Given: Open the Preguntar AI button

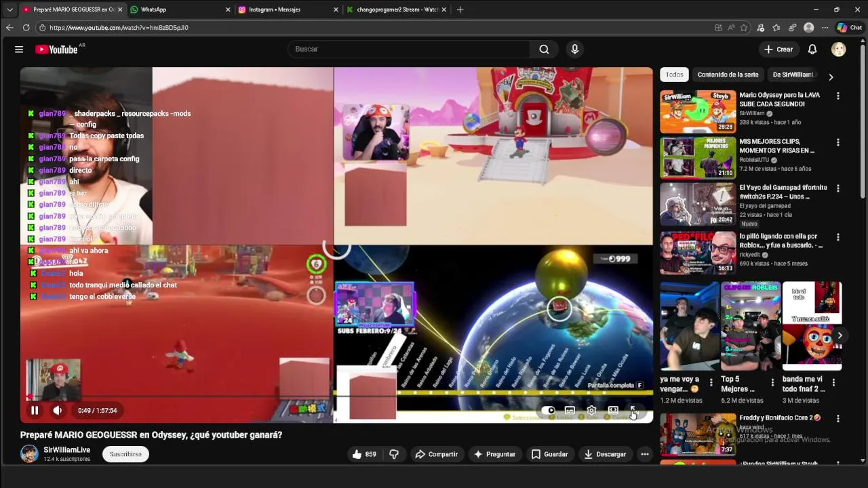Looking at the screenshot, I should 495,454.
